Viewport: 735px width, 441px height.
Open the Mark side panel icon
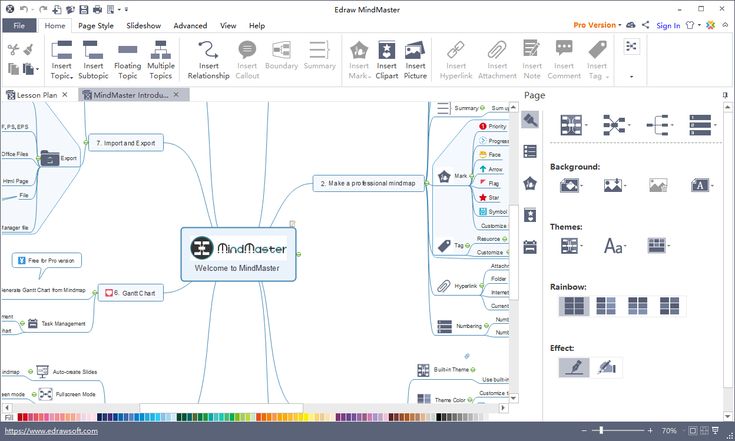point(530,183)
